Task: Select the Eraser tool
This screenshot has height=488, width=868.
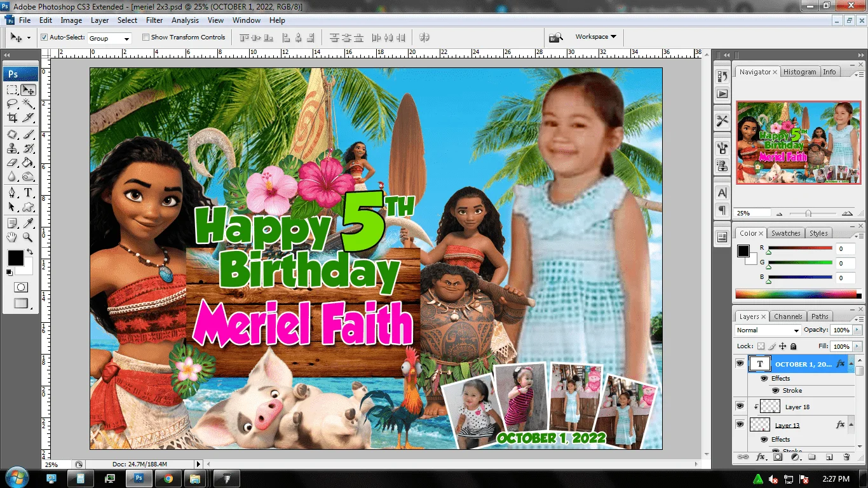Action: pyautogui.click(x=12, y=162)
